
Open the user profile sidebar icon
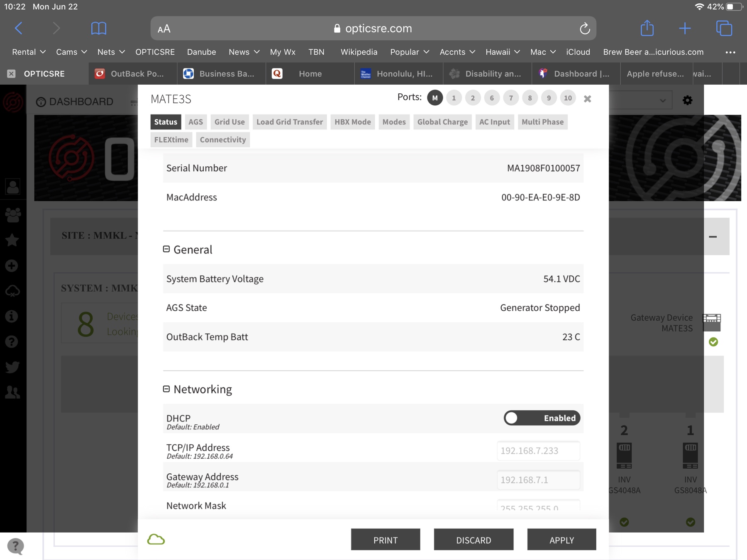[x=12, y=187]
